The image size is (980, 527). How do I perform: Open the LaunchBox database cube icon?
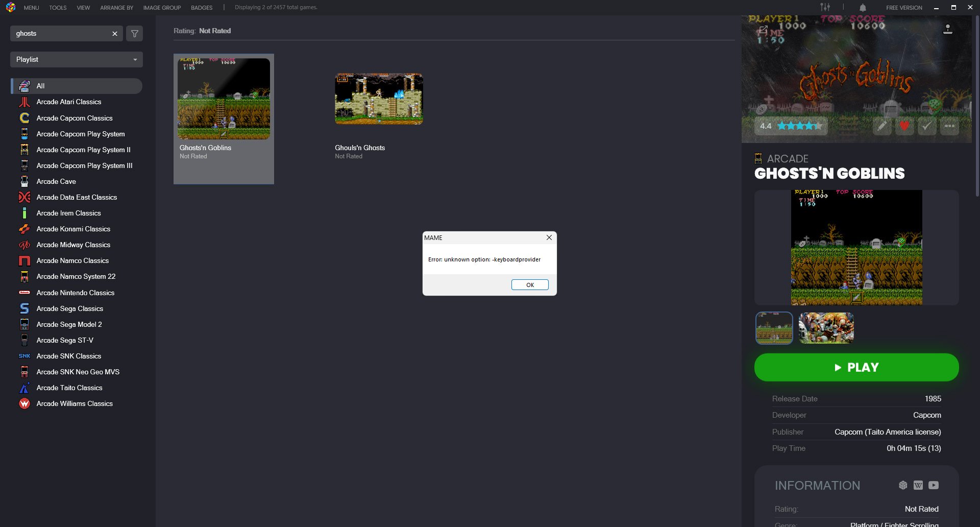point(903,485)
